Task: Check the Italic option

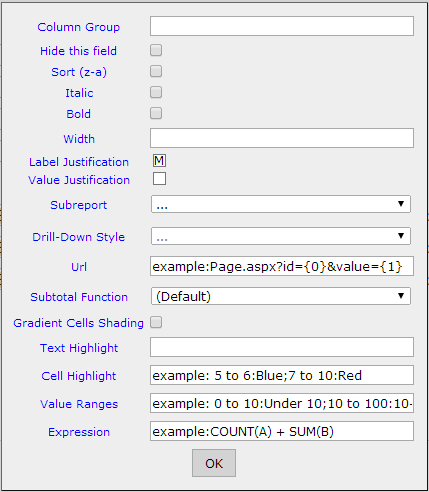Action: [156, 92]
